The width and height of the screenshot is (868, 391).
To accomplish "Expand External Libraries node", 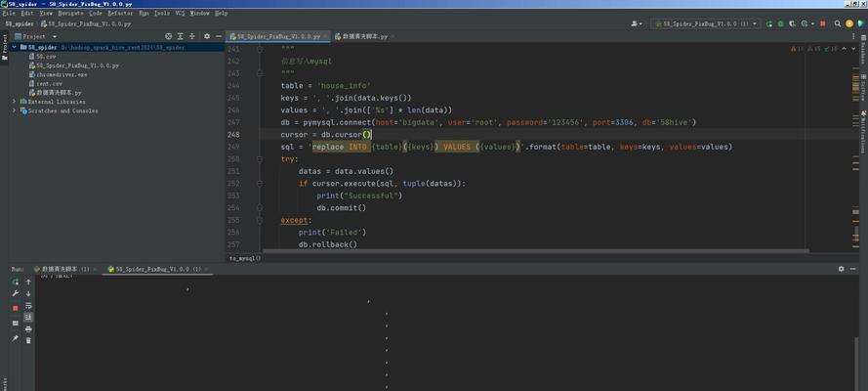I will click(14, 102).
